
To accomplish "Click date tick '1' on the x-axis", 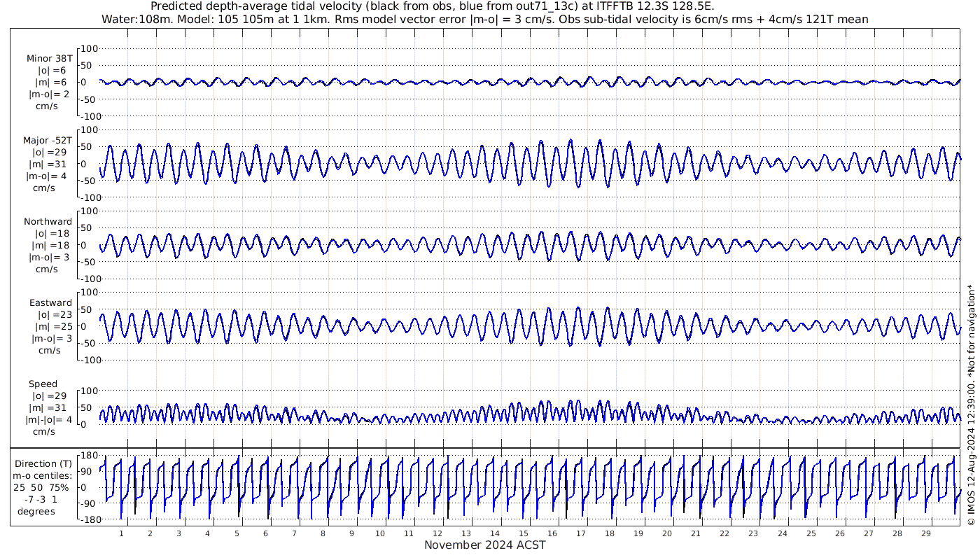I will click(121, 533).
